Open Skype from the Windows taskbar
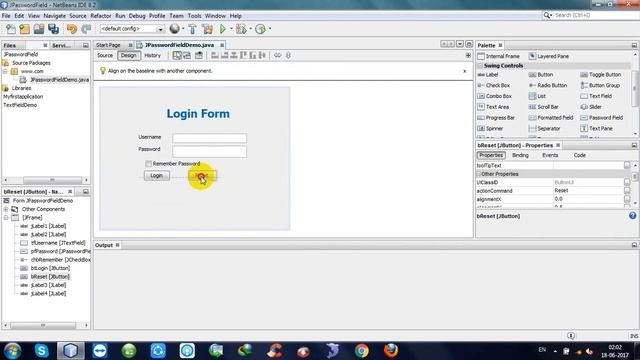 41,351
